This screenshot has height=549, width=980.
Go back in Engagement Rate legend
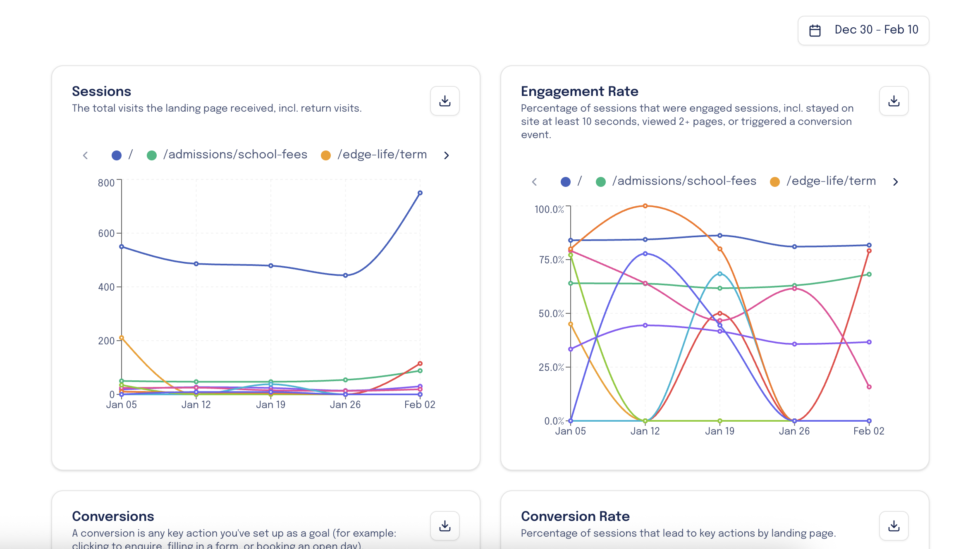click(x=535, y=182)
